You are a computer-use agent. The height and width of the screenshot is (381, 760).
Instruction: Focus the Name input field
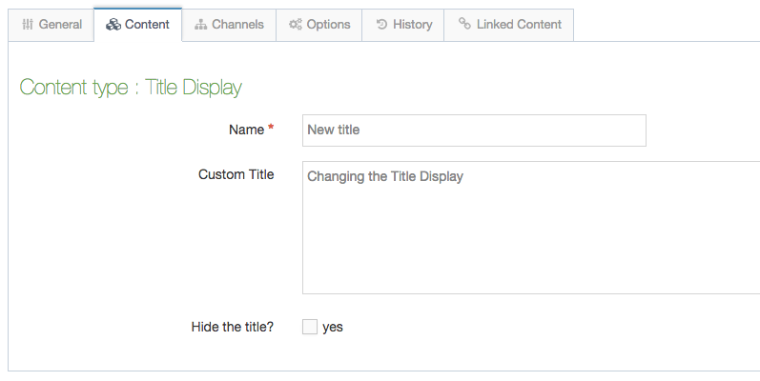click(x=474, y=130)
